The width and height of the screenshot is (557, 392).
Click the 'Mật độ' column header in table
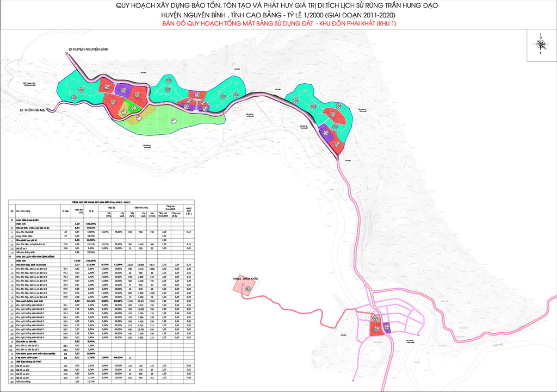pos(111,207)
